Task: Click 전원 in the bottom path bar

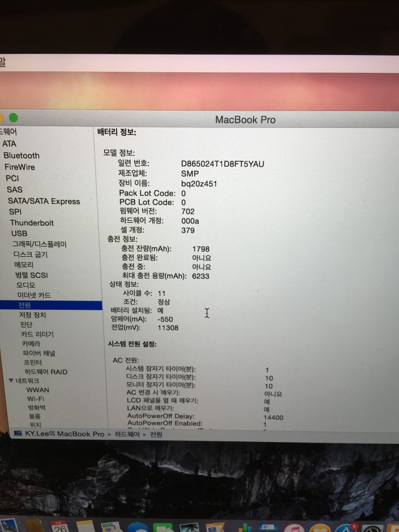Action: [x=156, y=434]
